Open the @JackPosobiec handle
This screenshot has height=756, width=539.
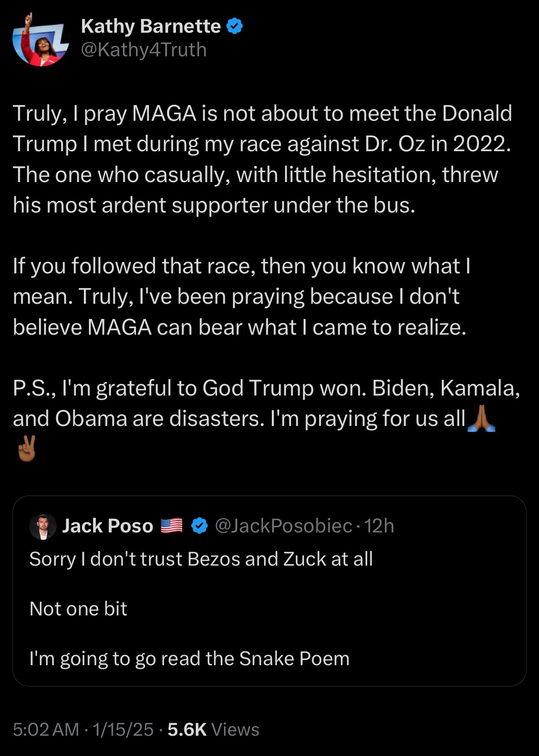click(x=283, y=526)
